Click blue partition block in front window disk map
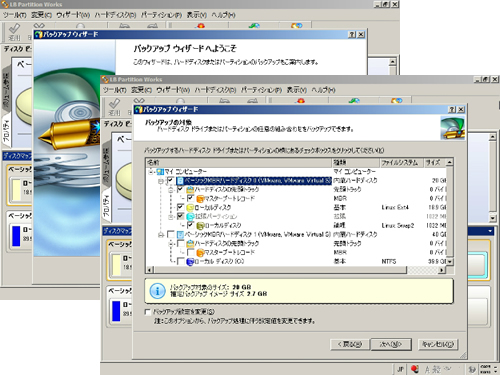The width and height of the screenshot is (500, 375). (x=116, y=311)
